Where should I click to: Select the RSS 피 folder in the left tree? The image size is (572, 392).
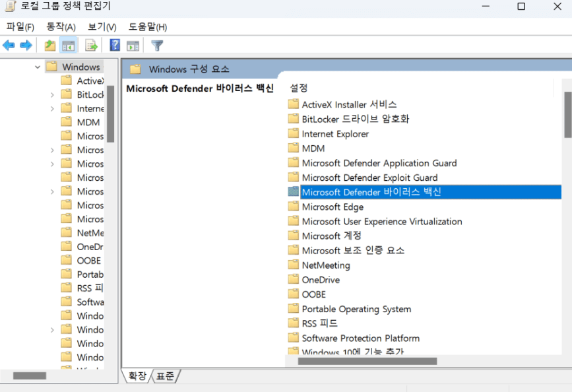[x=90, y=288]
